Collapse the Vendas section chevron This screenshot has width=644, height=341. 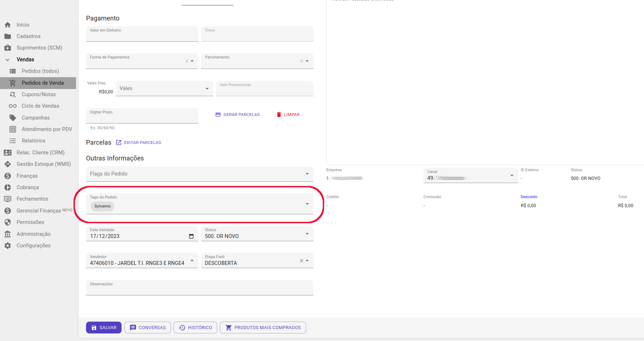click(x=8, y=60)
